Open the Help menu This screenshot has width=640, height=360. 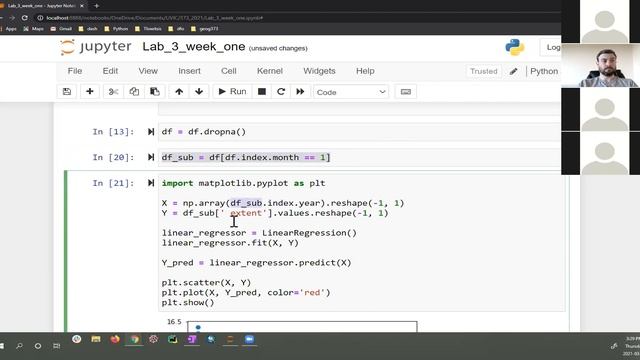[x=365, y=71]
